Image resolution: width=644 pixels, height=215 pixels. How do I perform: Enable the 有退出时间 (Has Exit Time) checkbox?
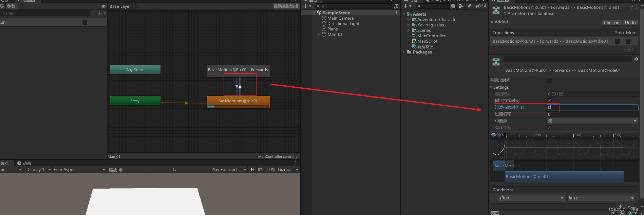click(x=549, y=80)
